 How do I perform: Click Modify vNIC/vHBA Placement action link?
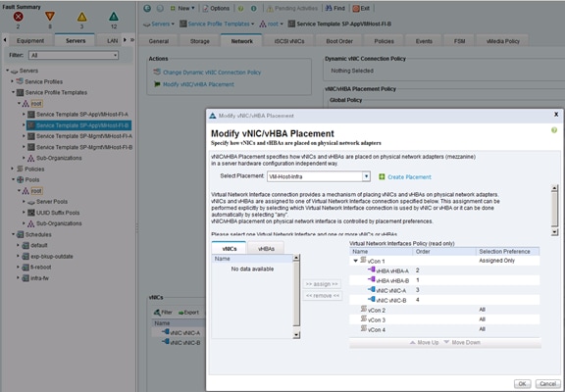point(198,84)
